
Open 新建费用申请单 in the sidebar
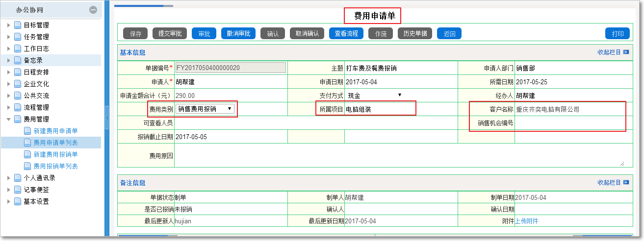55,131
